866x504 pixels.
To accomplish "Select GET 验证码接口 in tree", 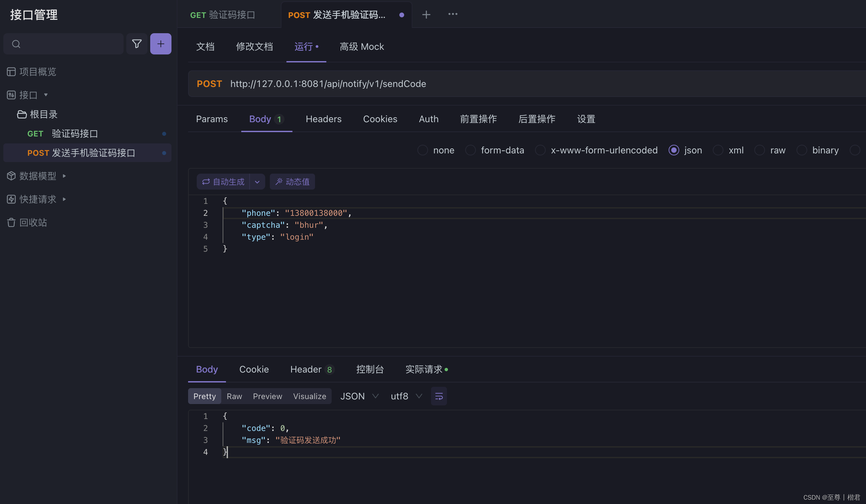I will point(87,133).
